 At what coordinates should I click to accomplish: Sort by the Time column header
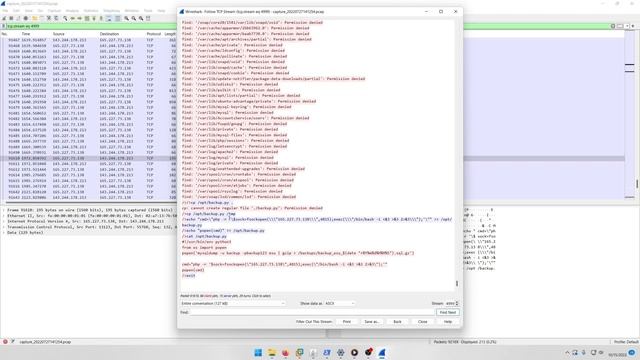coord(26,34)
